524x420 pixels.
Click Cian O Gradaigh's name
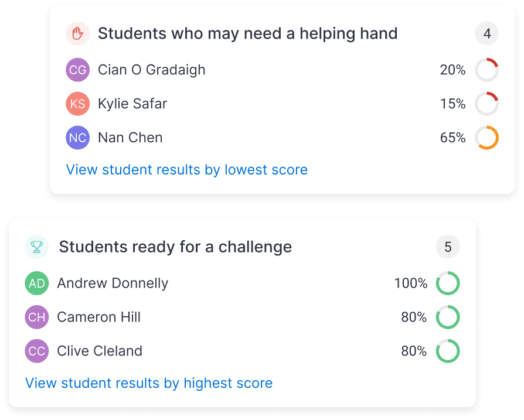point(152,69)
